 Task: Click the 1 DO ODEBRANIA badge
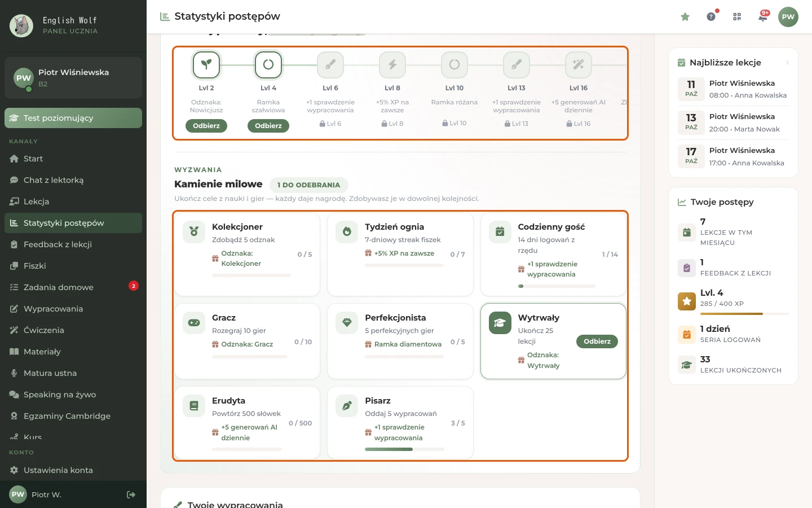[x=309, y=185]
